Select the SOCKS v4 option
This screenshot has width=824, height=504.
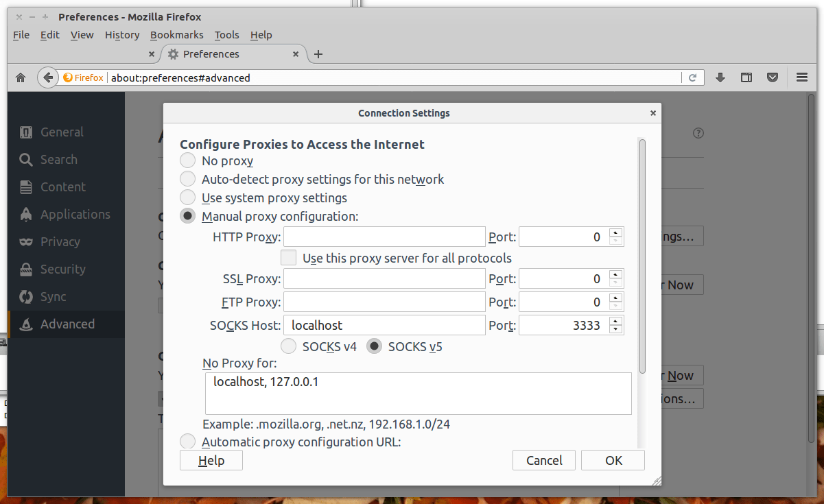[288, 346]
